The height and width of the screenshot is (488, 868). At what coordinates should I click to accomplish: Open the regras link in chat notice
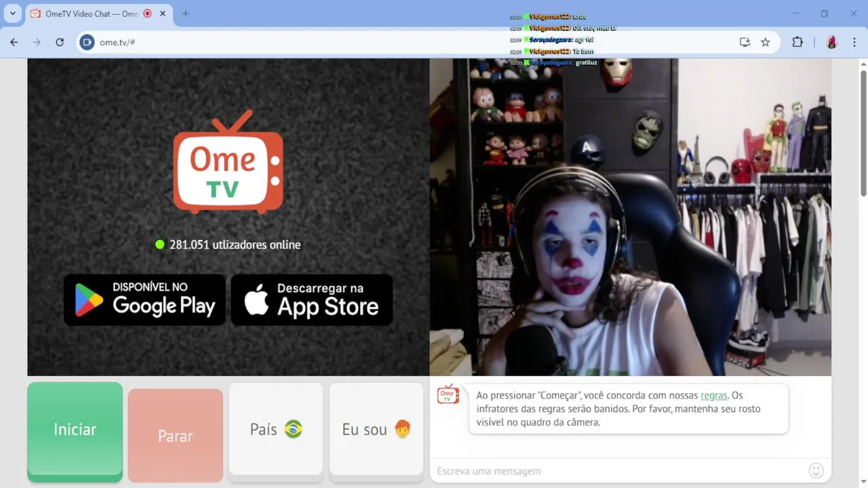(x=714, y=395)
